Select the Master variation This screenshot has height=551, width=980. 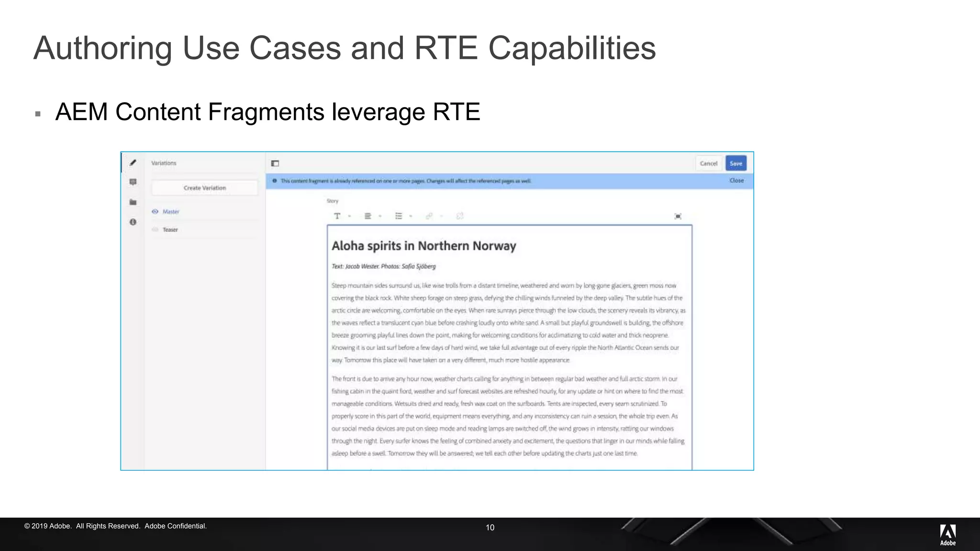coord(171,211)
